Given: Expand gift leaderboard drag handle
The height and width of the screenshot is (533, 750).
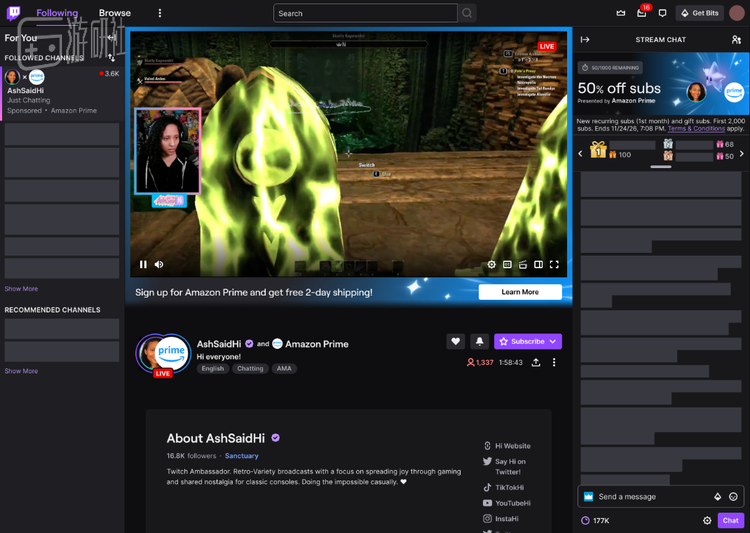Looking at the screenshot, I should point(661,167).
